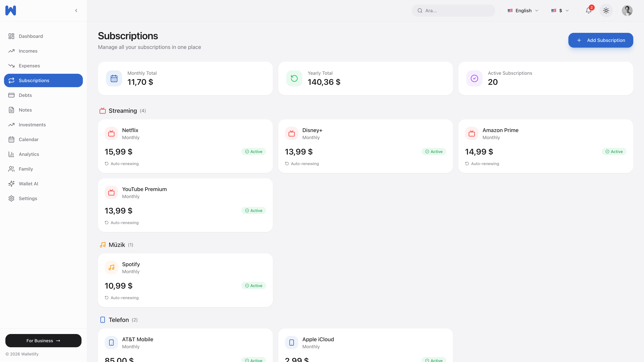
Task: Toggle light/dark theme sun icon
Action: 606,11
